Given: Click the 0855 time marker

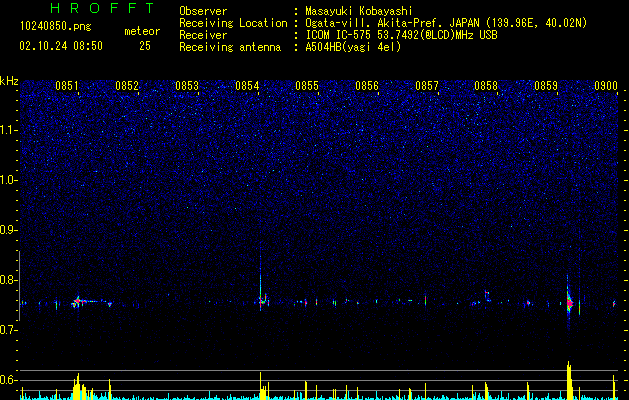Looking at the screenshot, I should (307, 86).
